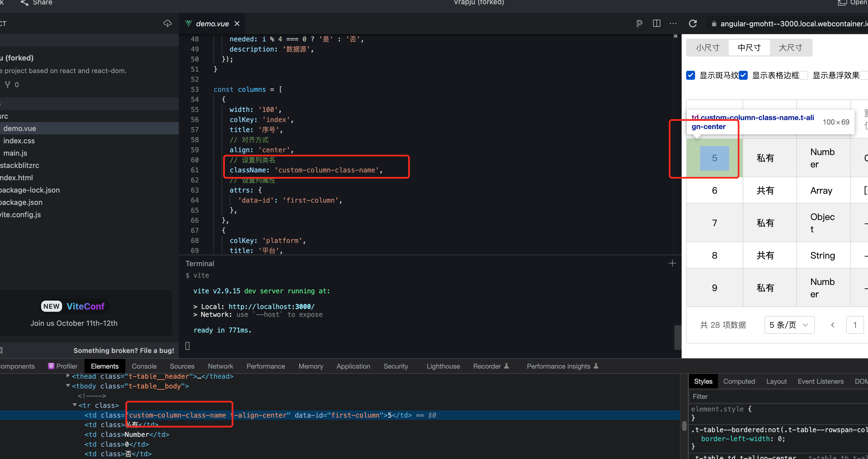868x459 pixels.
Task: Collapse the tbody t-table__body node
Action: coord(68,386)
